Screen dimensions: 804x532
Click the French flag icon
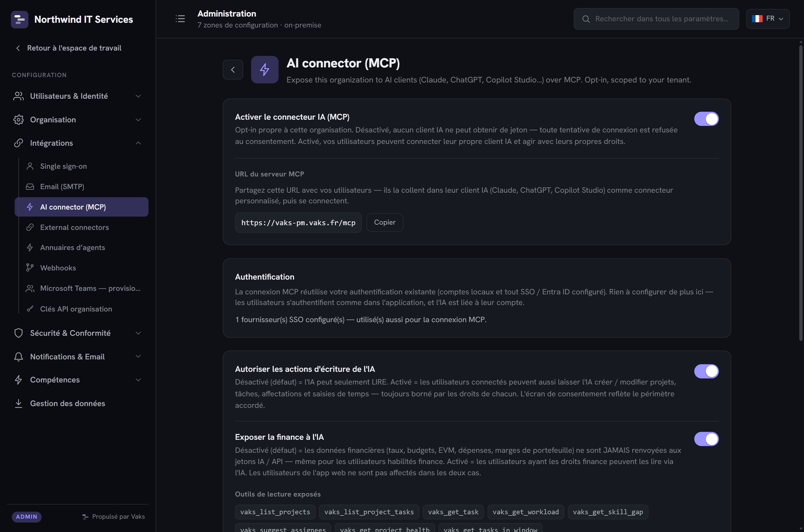(x=757, y=19)
